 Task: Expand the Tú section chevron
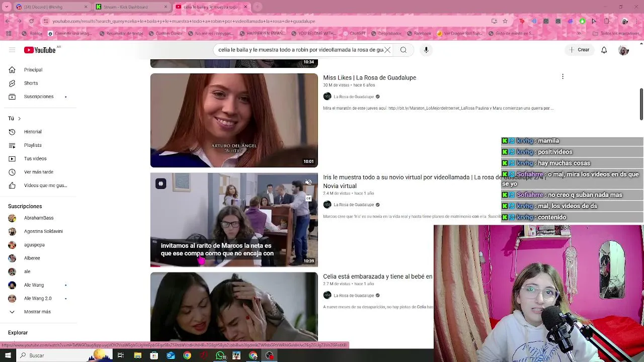tap(19, 119)
